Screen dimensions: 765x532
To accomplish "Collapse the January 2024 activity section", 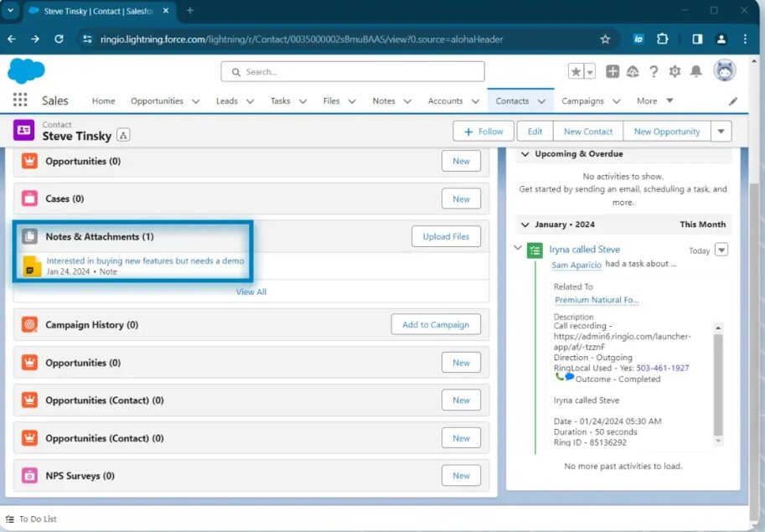I will (x=525, y=225).
